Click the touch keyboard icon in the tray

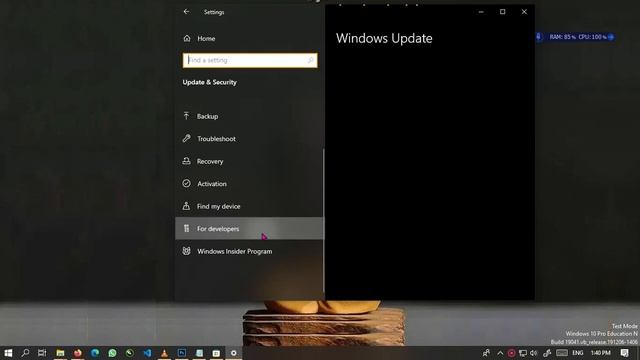coord(562,353)
